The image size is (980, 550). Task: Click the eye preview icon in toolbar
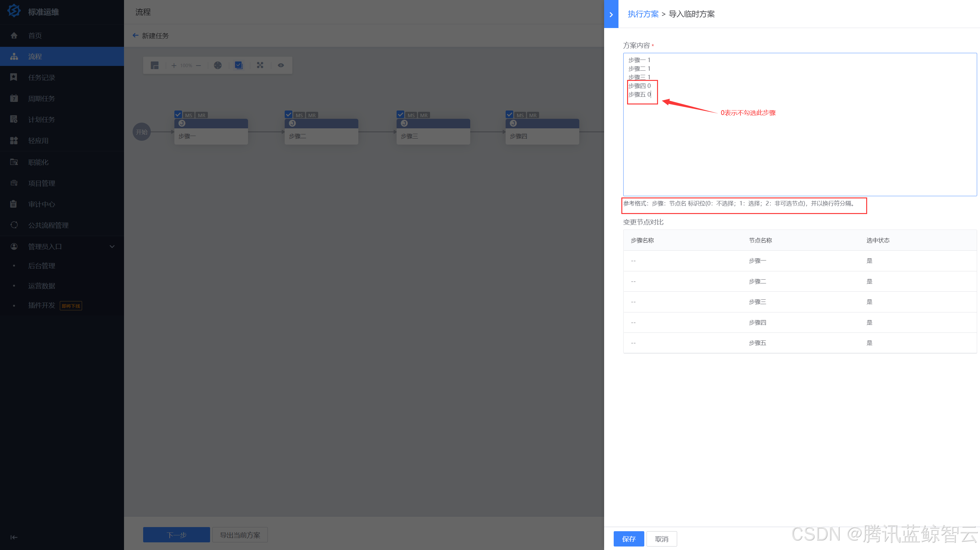click(281, 65)
